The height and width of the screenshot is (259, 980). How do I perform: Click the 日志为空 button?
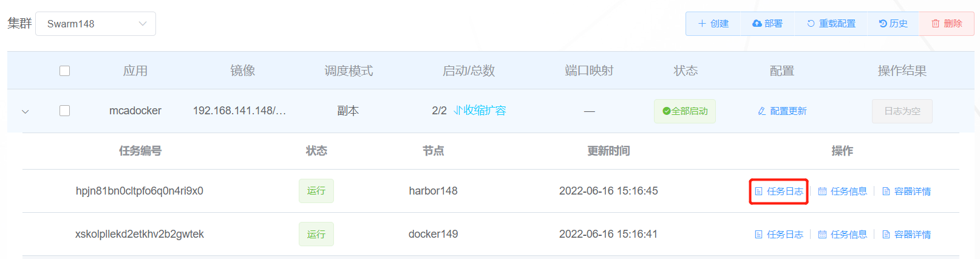tap(902, 111)
